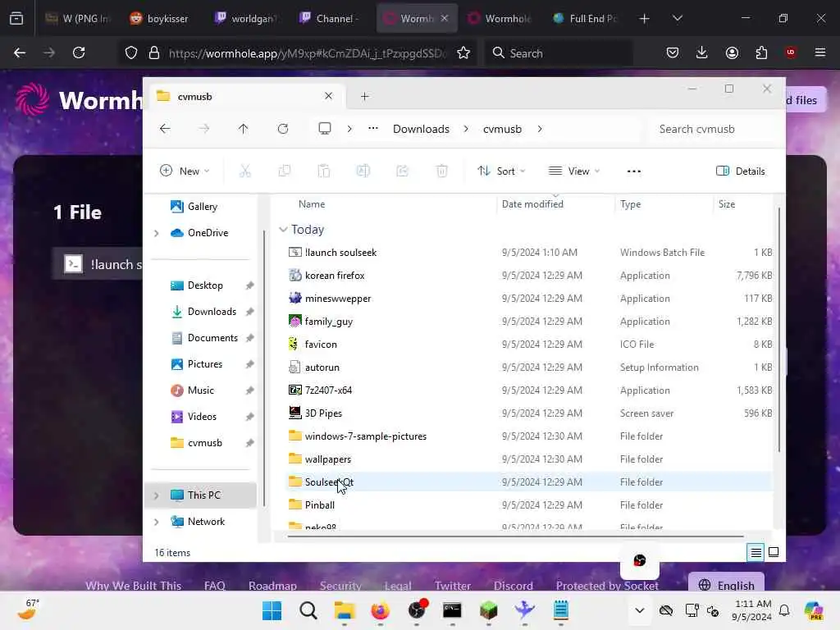Expand chevron after cvmusb in address bar
Image resolution: width=840 pixels, height=630 pixels.
[x=540, y=129]
